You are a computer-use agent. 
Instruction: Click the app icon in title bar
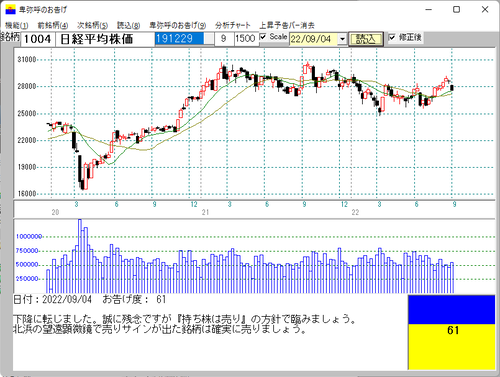tap(10, 9)
